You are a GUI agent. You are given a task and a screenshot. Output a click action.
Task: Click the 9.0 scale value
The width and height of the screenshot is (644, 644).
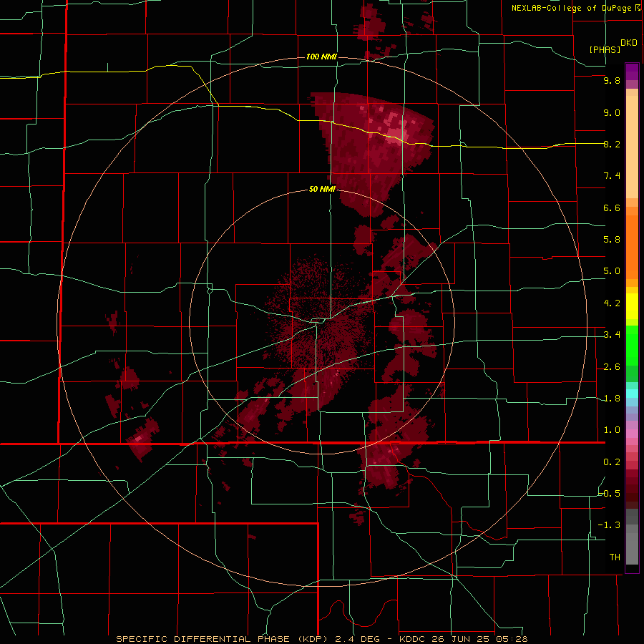coord(612,112)
